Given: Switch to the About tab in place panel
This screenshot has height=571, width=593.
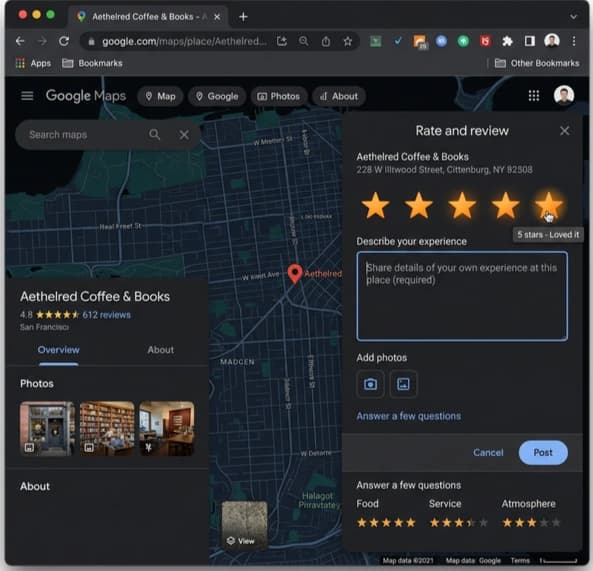Looking at the screenshot, I should [x=160, y=350].
